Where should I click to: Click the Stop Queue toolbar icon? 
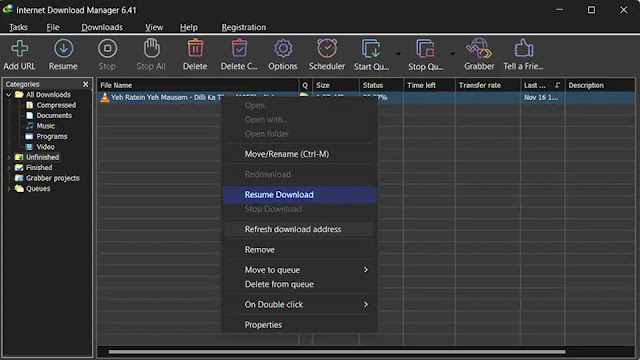(425, 49)
